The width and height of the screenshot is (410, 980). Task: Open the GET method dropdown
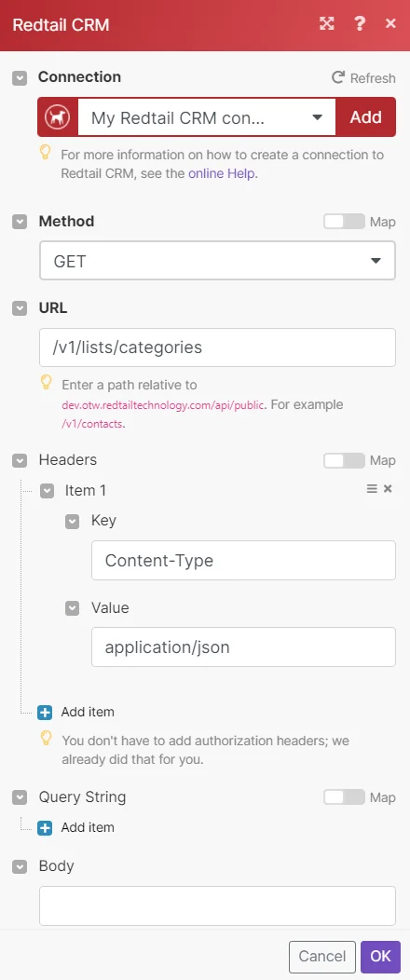point(217,261)
